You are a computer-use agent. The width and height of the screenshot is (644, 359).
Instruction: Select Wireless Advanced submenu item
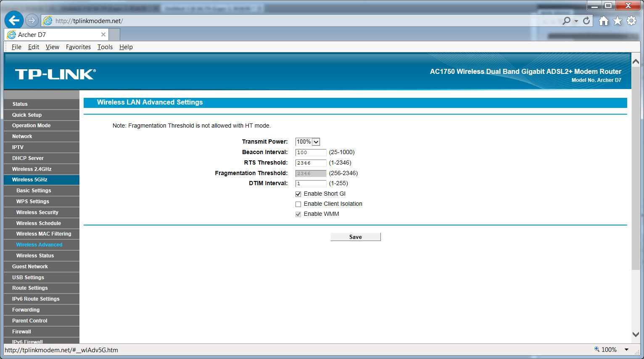click(x=42, y=245)
